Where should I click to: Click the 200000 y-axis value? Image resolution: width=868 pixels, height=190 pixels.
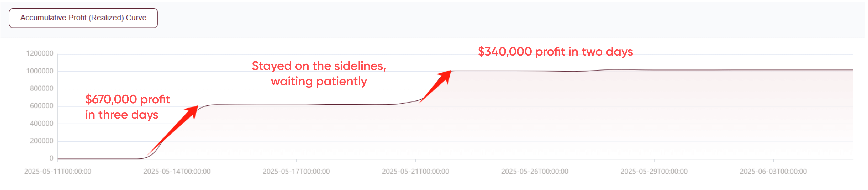tap(41, 141)
